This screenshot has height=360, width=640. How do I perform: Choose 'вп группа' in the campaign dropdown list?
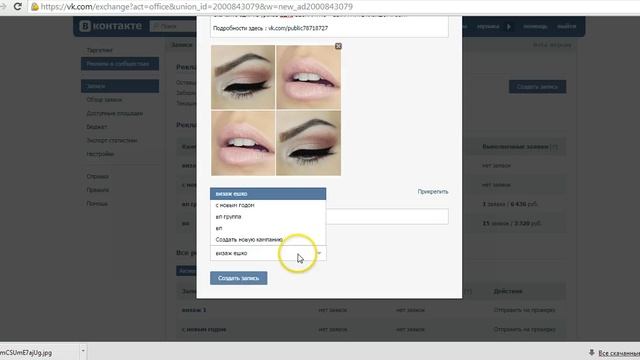pos(268,217)
